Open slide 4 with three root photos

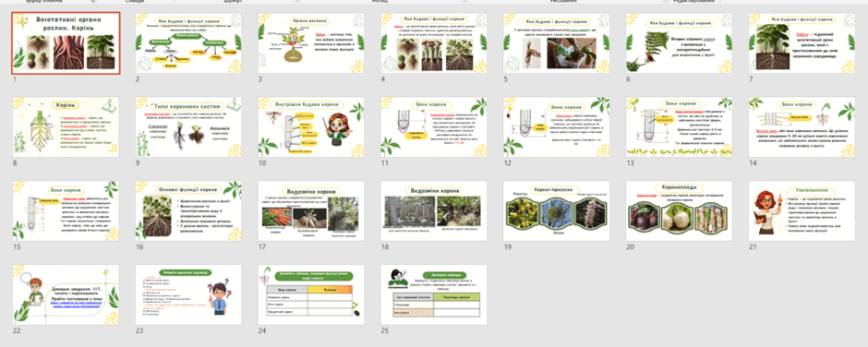(433, 43)
